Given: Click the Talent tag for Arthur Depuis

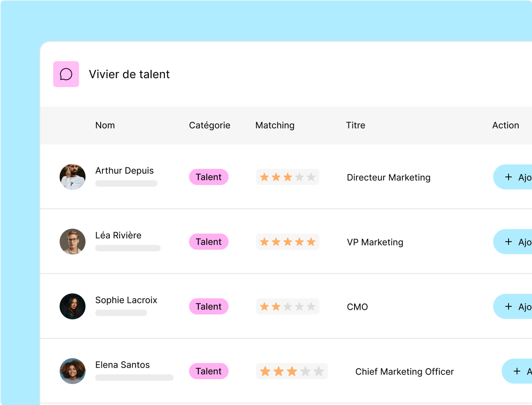Looking at the screenshot, I should 209,177.
